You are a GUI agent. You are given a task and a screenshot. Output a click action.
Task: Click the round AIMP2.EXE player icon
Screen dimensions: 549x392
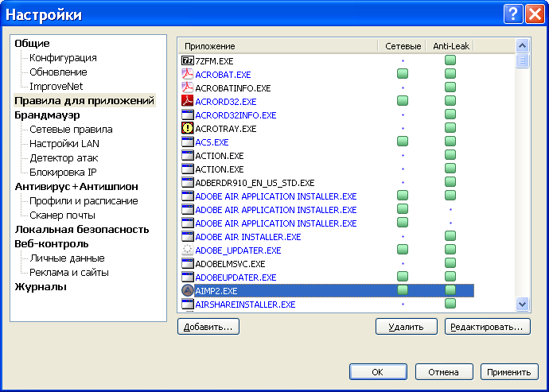coord(187,291)
